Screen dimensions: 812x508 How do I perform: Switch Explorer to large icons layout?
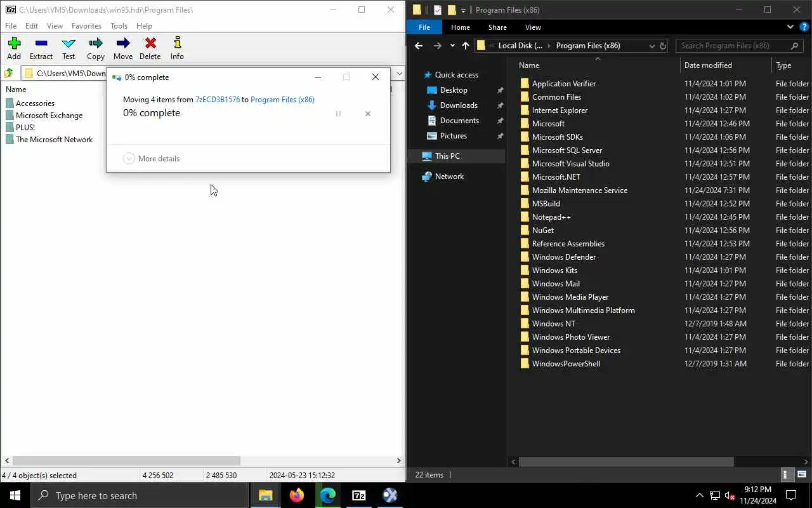[x=801, y=474]
